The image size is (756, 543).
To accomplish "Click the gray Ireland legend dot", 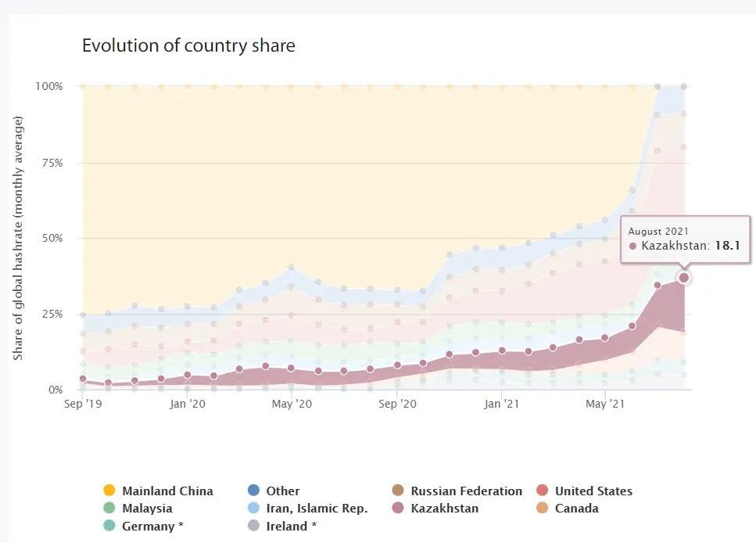I will tap(253, 526).
